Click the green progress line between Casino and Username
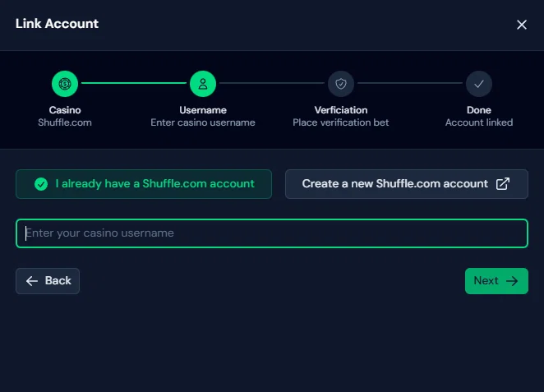The width and height of the screenshot is (544, 392). coord(134,83)
